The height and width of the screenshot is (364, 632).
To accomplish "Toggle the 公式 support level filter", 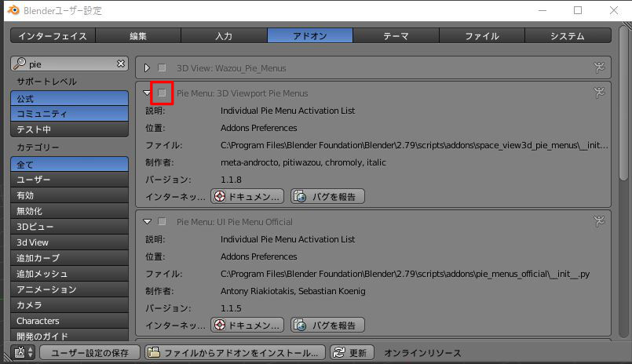I will pos(69,98).
